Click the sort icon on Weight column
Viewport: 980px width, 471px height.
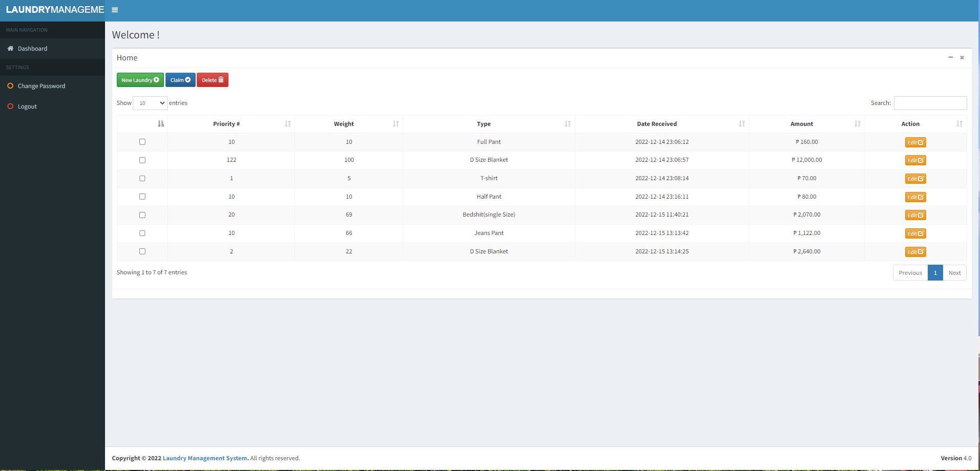[x=395, y=123]
